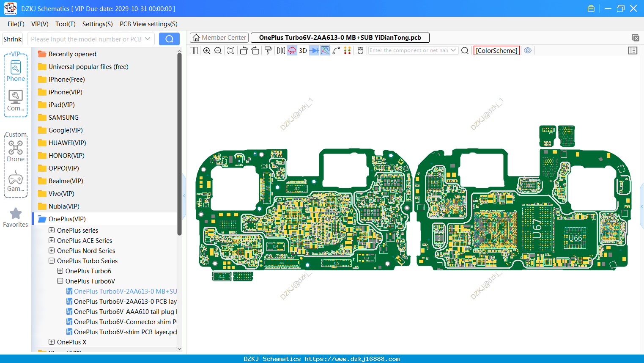Open the model number dropdown arrow

point(148,39)
